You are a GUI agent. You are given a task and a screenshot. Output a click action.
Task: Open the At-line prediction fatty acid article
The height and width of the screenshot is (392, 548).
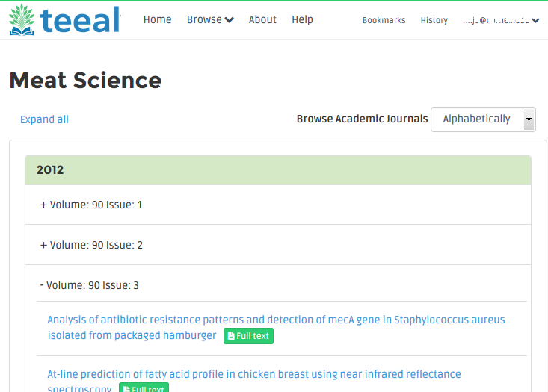[x=254, y=374]
